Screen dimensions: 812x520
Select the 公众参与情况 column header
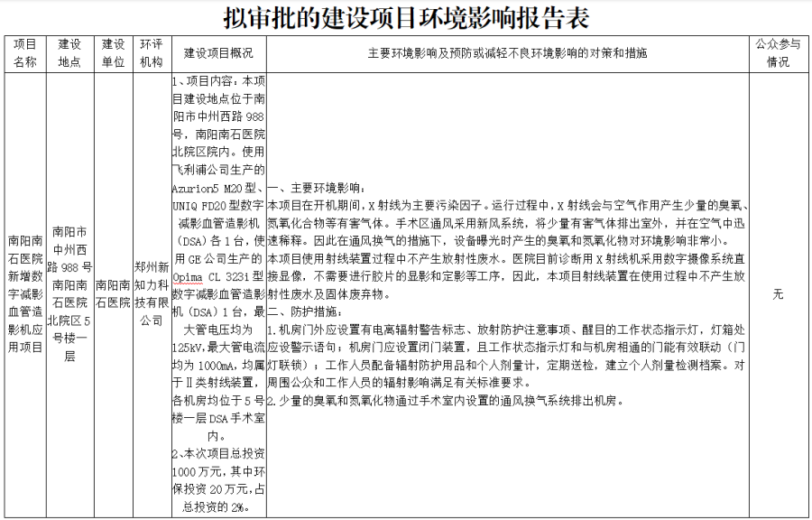click(x=778, y=53)
